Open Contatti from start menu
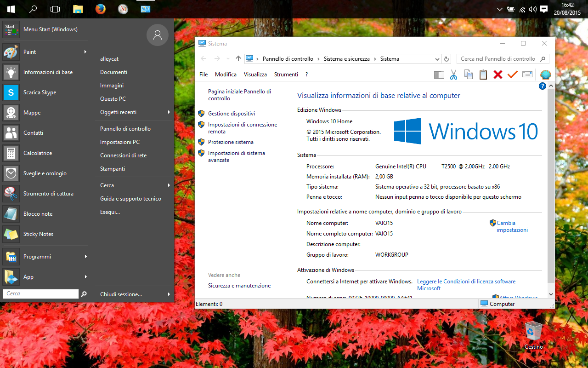The image size is (588, 368). click(47, 133)
